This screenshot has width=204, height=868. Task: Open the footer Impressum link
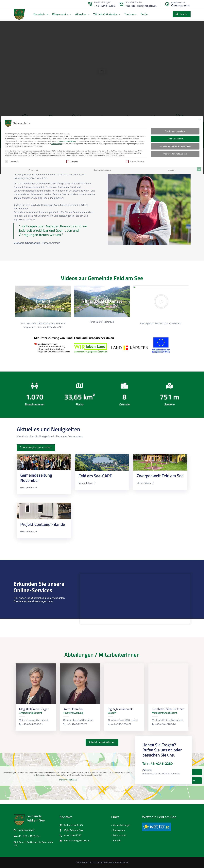(x=119, y=830)
